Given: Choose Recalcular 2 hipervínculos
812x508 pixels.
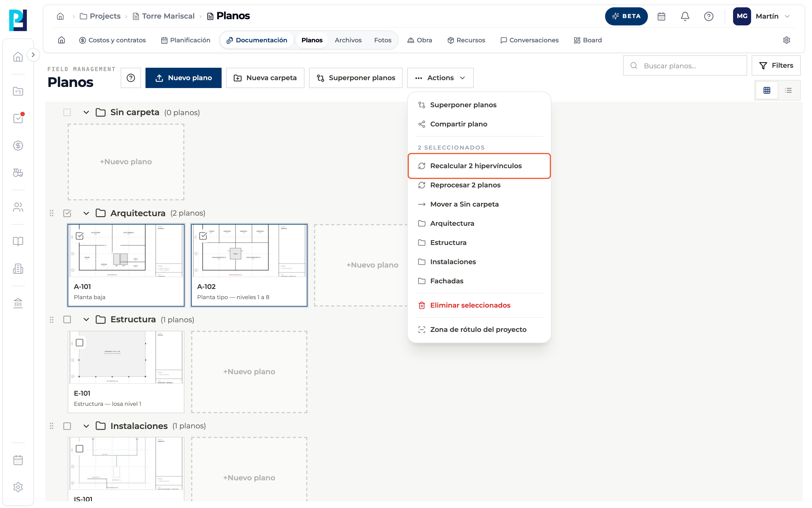Looking at the screenshot, I should coord(479,166).
